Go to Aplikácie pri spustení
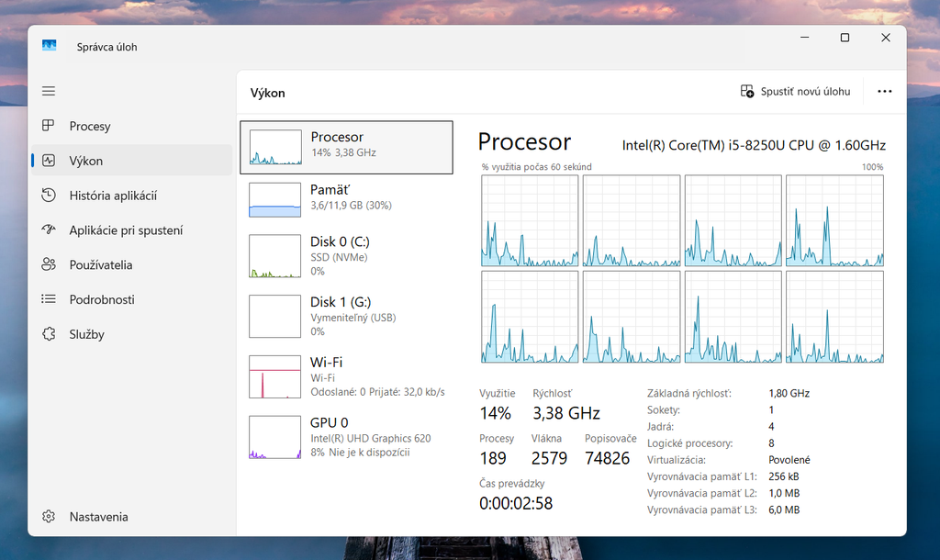Viewport: 940px width, 560px height. 126,230
